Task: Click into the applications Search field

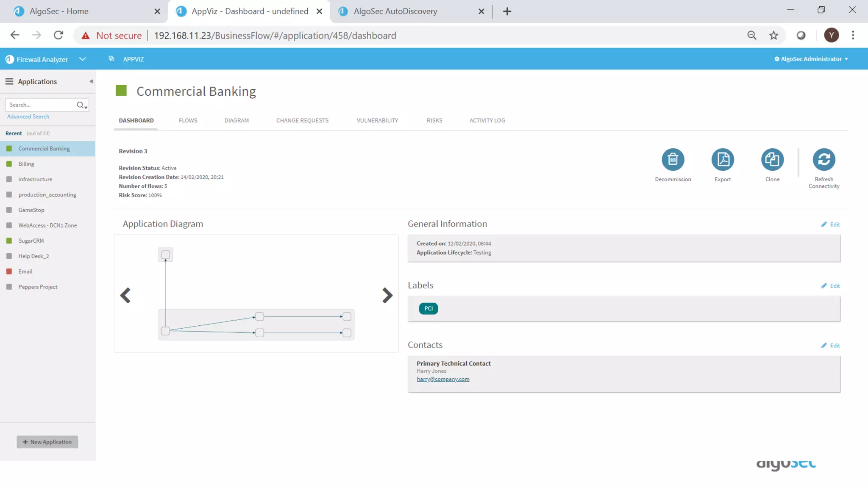Action: (x=40, y=105)
